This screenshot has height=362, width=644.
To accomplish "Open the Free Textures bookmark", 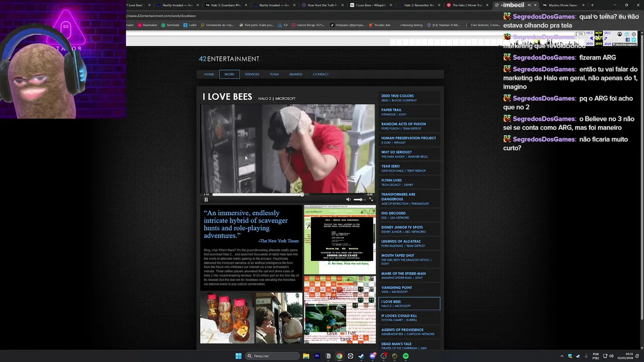I will 482,25.
